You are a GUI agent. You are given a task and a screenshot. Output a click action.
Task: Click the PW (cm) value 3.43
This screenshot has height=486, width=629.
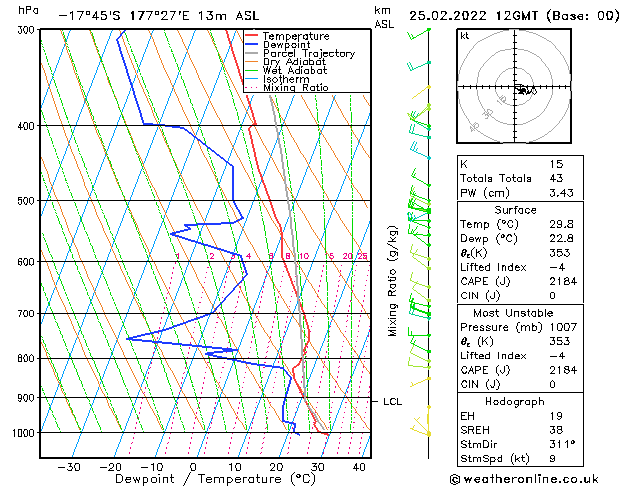[x=562, y=193]
